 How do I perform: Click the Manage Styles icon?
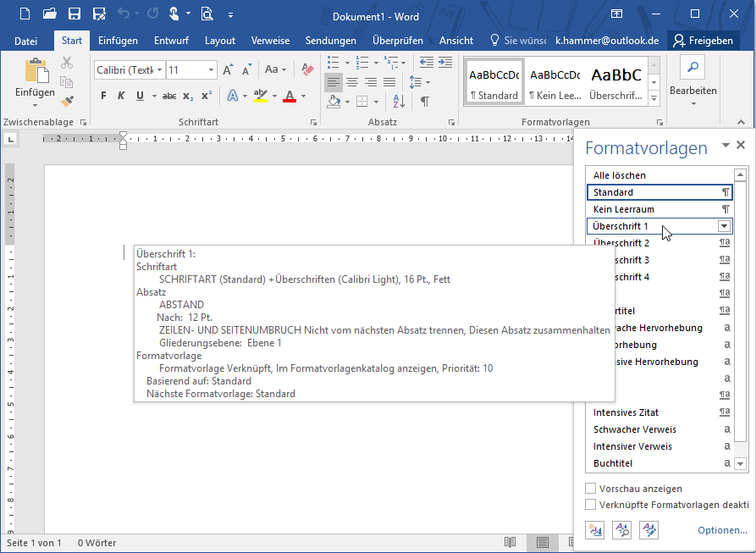tap(648, 530)
